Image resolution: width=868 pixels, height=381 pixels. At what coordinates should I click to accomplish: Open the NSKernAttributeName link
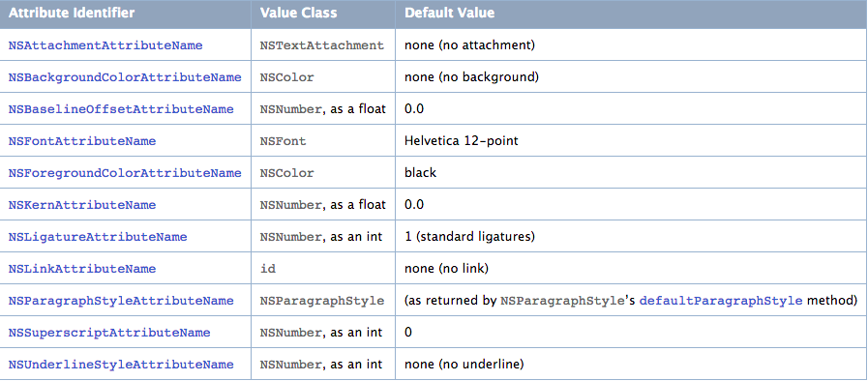point(82,205)
